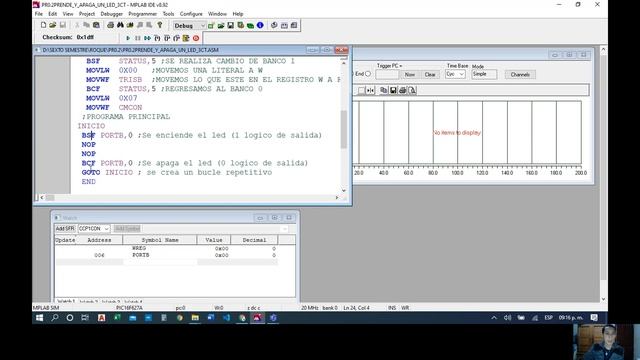
Task: Open the Programmer menu
Action: tap(142, 14)
